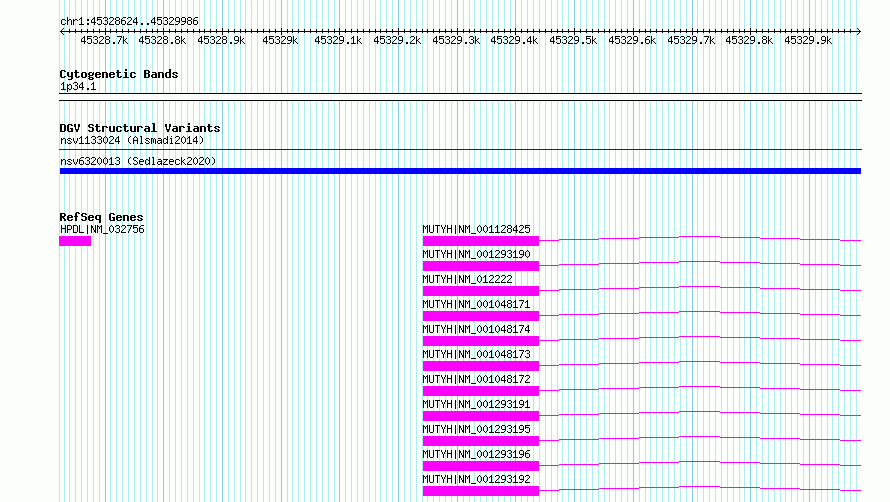
Task: Click the 45329.8k ruler tick label
Action: click(749, 40)
